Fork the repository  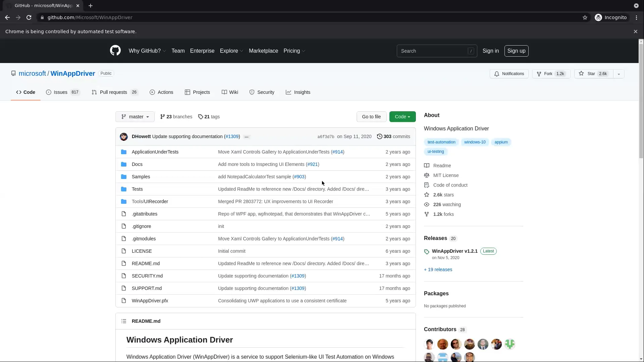tap(551, 74)
